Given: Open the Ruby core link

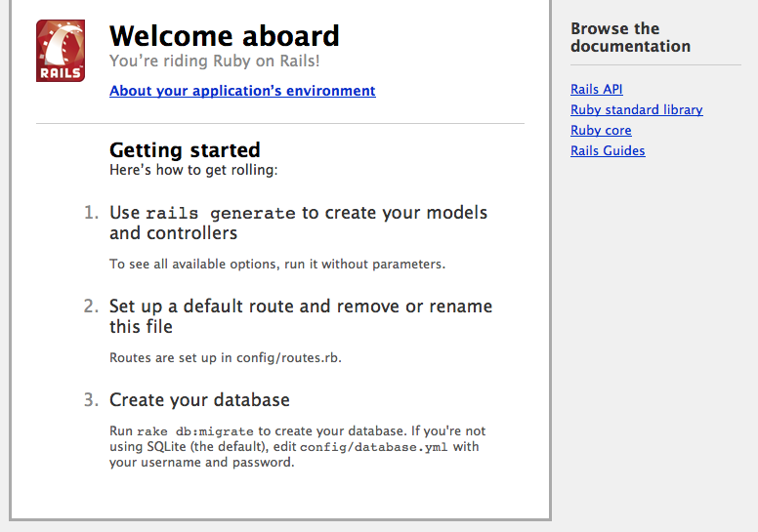Looking at the screenshot, I should click(x=601, y=131).
